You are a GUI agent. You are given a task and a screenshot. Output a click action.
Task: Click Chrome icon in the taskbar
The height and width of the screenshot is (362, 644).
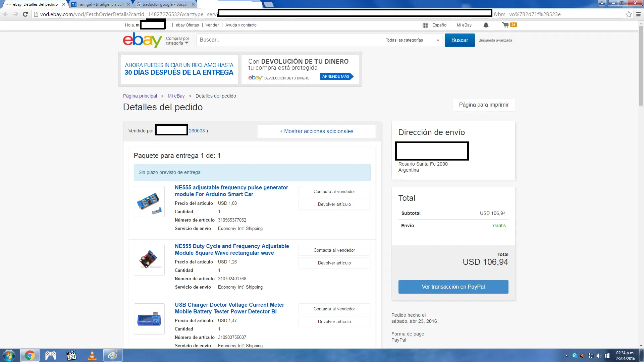[x=30, y=355]
